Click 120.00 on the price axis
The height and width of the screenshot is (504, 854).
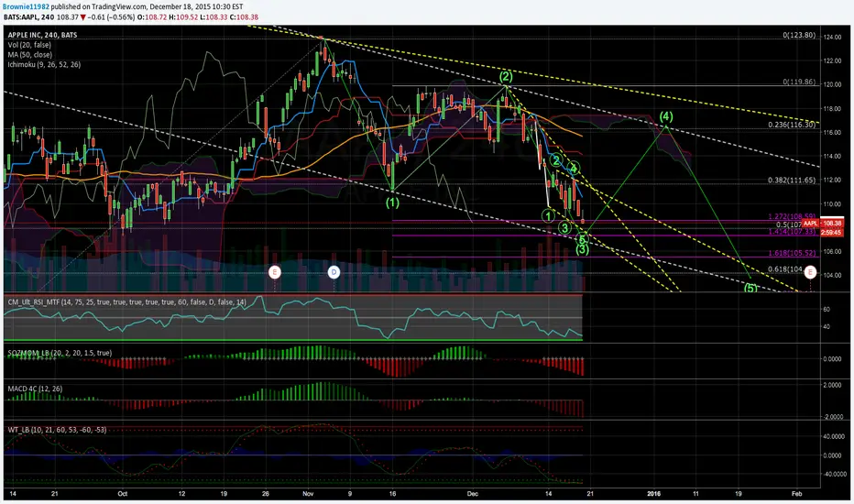point(832,85)
